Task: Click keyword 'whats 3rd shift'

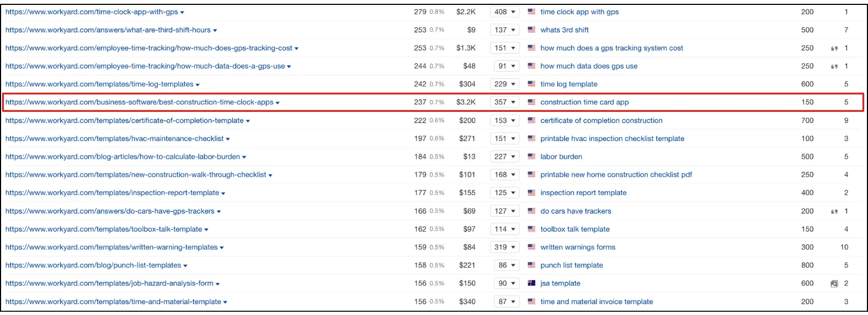Action: tap(564, 30)
